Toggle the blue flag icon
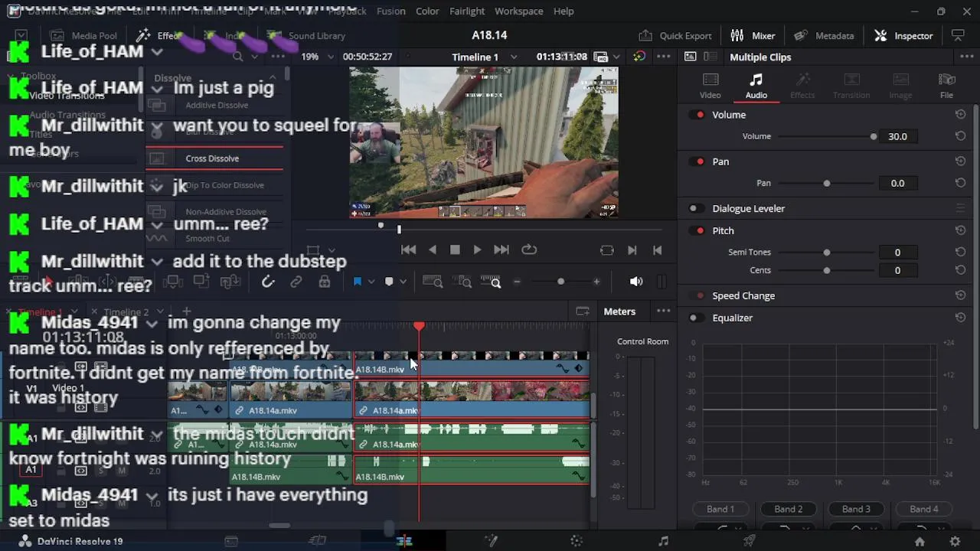Screen dimensions: 980x551 (x=357, y=282)
